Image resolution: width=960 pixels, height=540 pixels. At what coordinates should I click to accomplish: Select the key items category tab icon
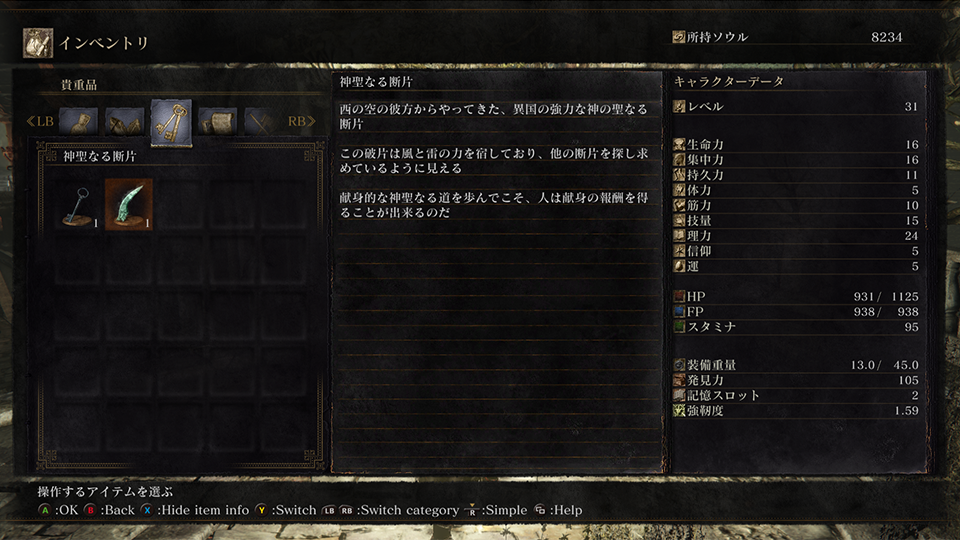[x=171, y=122]
